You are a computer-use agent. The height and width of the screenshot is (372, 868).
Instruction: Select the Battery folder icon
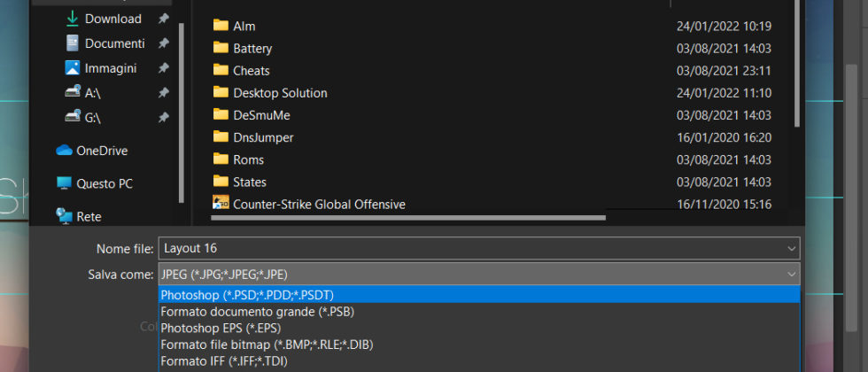221,48
